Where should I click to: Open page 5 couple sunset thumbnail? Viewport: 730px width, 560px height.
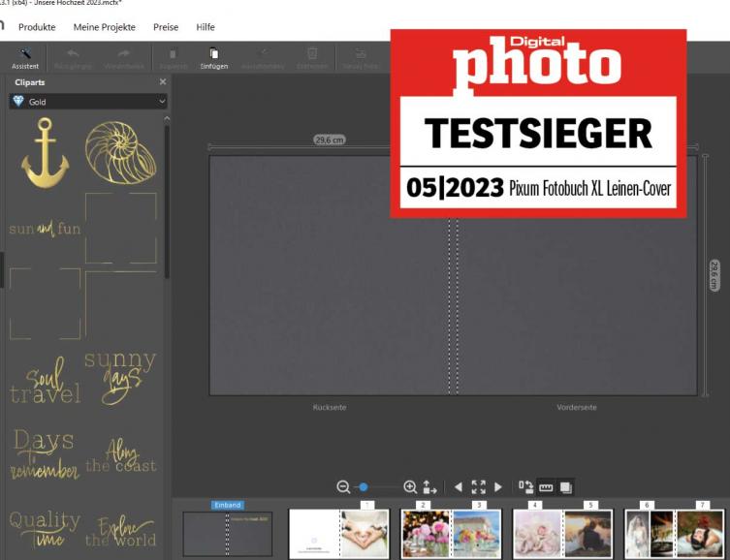588,533
